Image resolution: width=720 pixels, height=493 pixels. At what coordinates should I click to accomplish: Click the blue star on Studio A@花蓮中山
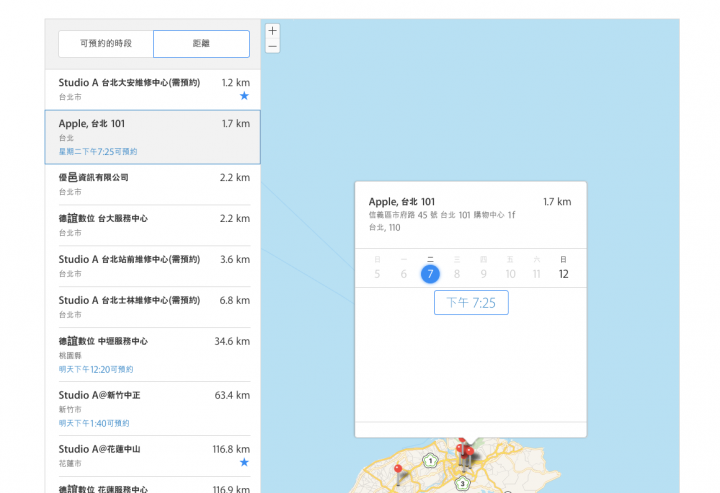[x=244, y=462]
